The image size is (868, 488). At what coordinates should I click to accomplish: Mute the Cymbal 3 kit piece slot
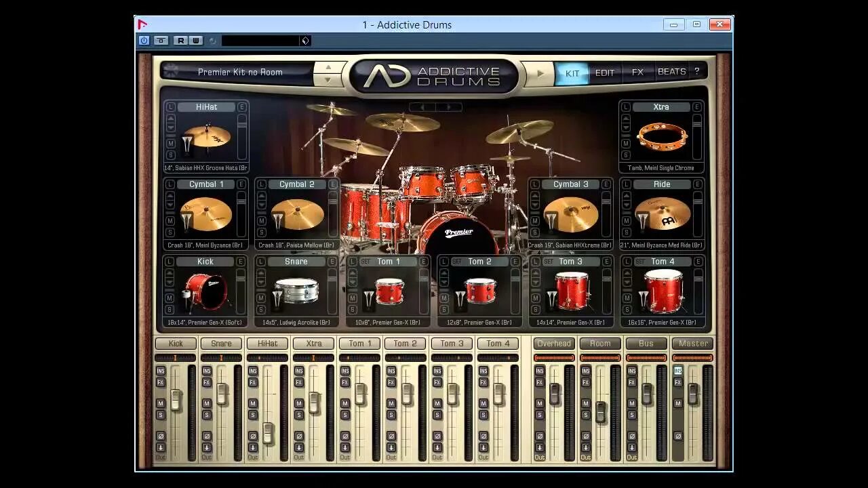(535, 221)
